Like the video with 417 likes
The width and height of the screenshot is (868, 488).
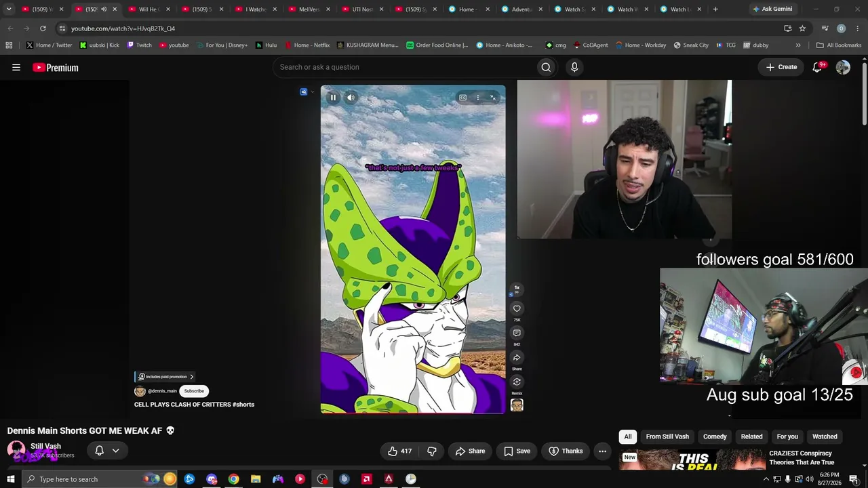pos(400,451)
